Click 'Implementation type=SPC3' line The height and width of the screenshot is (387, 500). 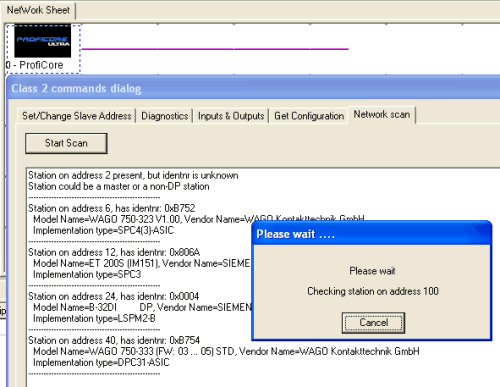point(87,274)
